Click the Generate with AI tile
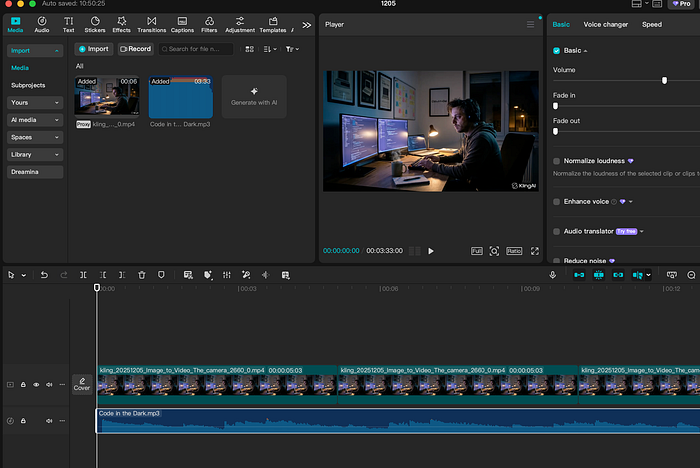This screenshot has height=468, width=700. [253, 95]
